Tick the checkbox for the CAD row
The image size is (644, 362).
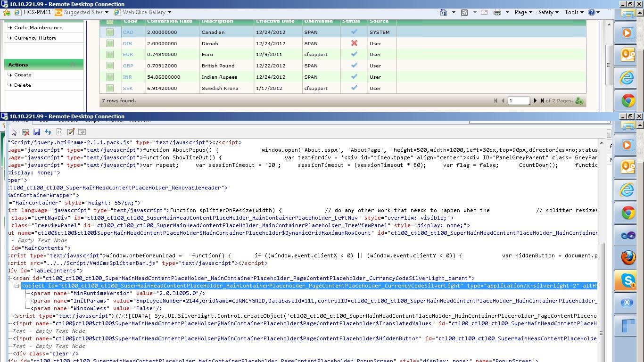click(x=110, y=32)
